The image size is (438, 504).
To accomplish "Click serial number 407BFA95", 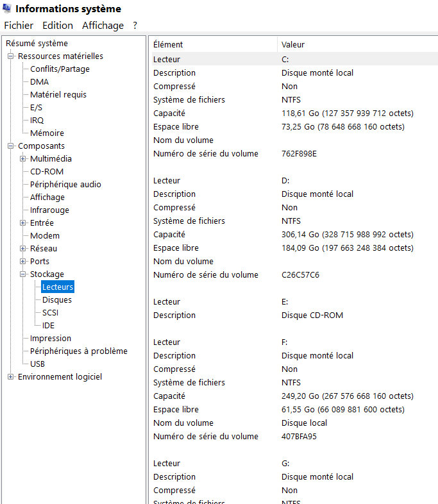I will 299,437.
